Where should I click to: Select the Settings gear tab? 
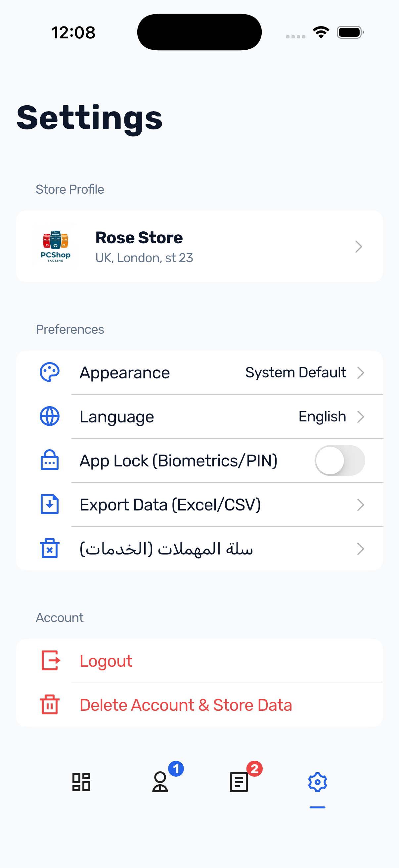pyautogui.click(x=318, y=782)
